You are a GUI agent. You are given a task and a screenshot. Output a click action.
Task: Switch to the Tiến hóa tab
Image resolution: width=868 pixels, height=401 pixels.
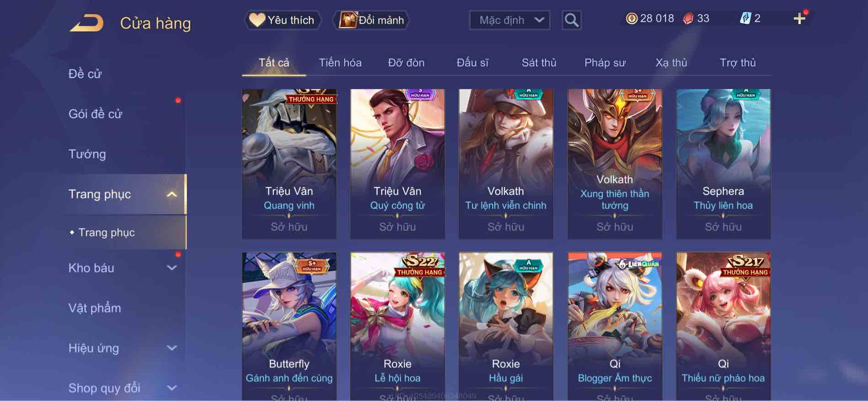click(x=340, y=63)
